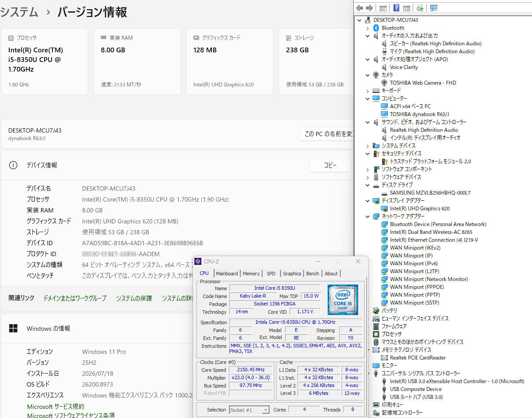Open the Microsoft サービス規約 link
This screenshot has height=418, width=532.
(x=56, y=407)
